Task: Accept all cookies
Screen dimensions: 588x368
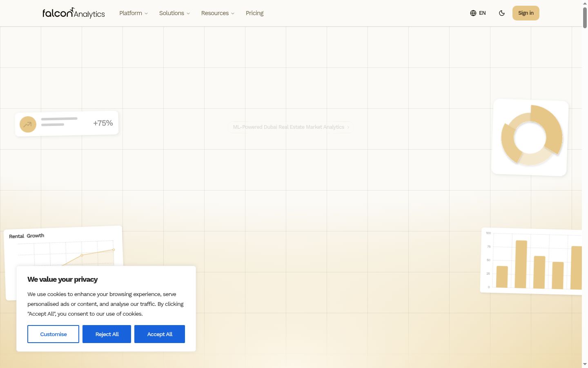Action: pos(160,334)
